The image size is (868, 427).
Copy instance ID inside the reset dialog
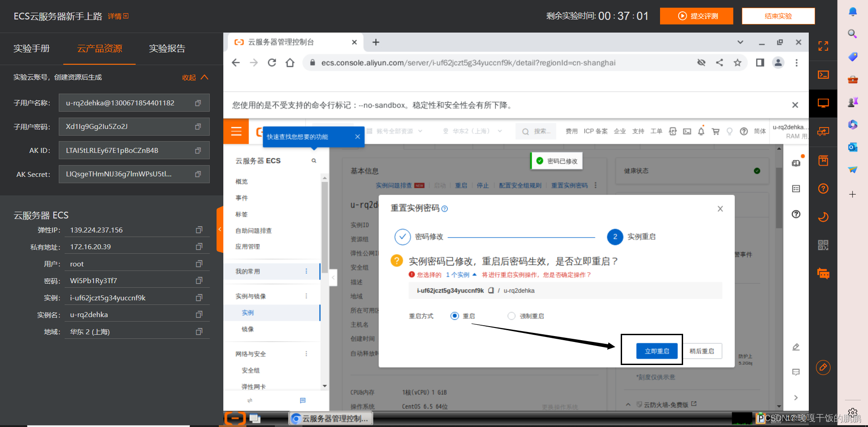point(491,290)
